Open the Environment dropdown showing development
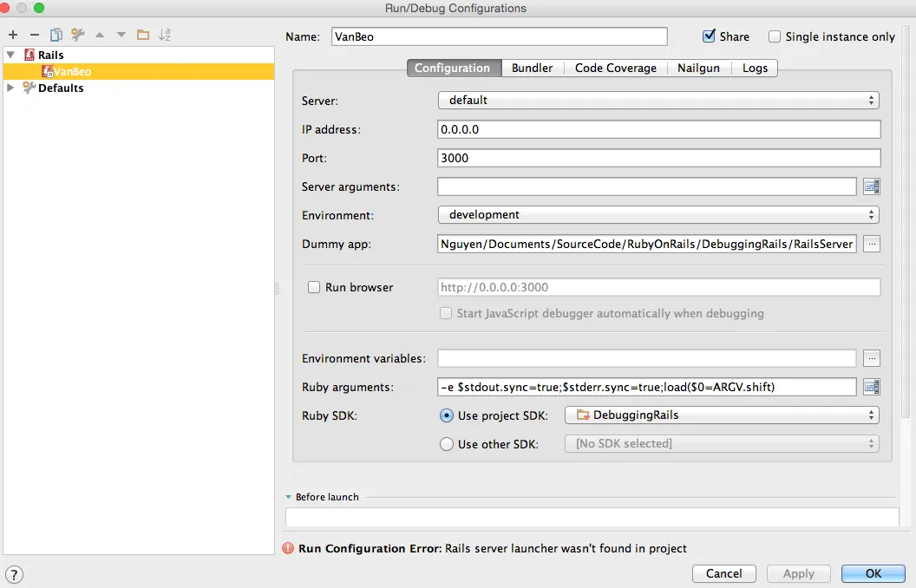Viewport: 916px width, 588px height. pyautogui.click(x=658, y=215)
